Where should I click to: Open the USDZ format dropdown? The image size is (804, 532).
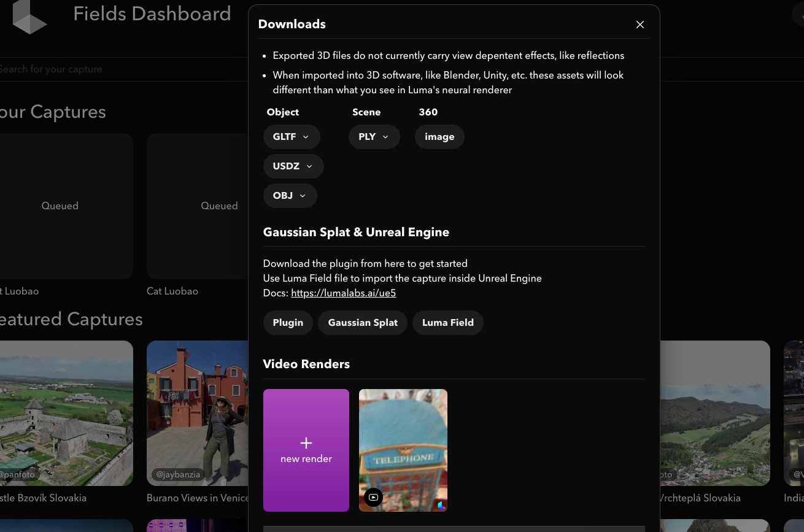point(293,166)
